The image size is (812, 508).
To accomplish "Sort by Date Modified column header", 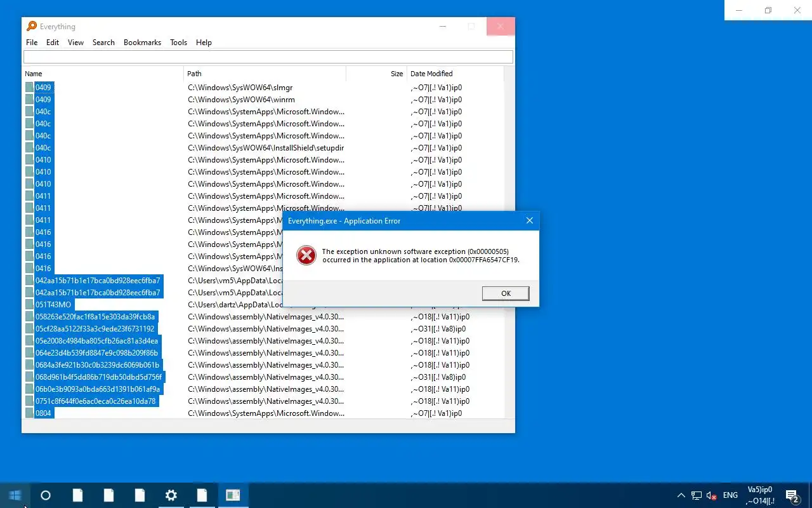I will pos(455,74).
